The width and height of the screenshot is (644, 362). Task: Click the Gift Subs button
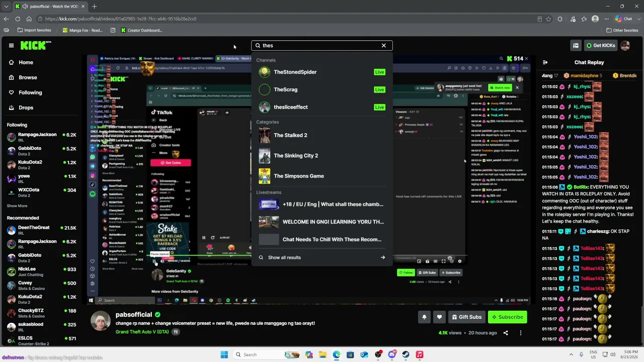coord(466,317)
